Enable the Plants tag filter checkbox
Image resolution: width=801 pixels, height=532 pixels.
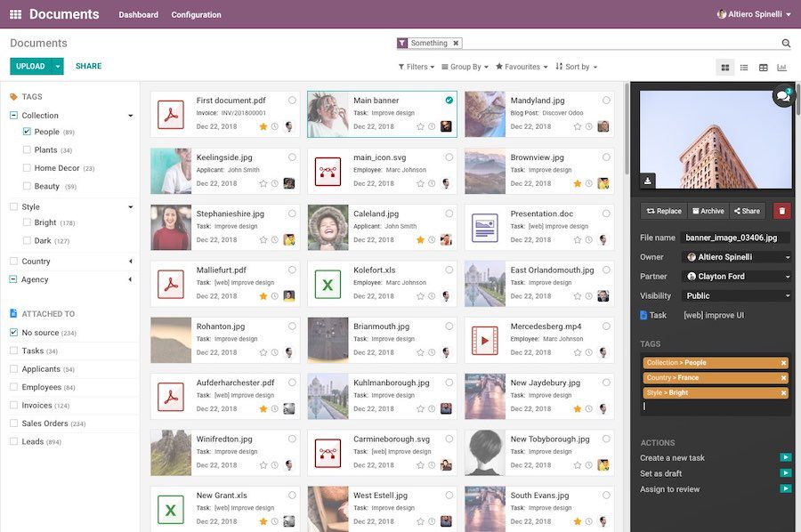[27, 150]
